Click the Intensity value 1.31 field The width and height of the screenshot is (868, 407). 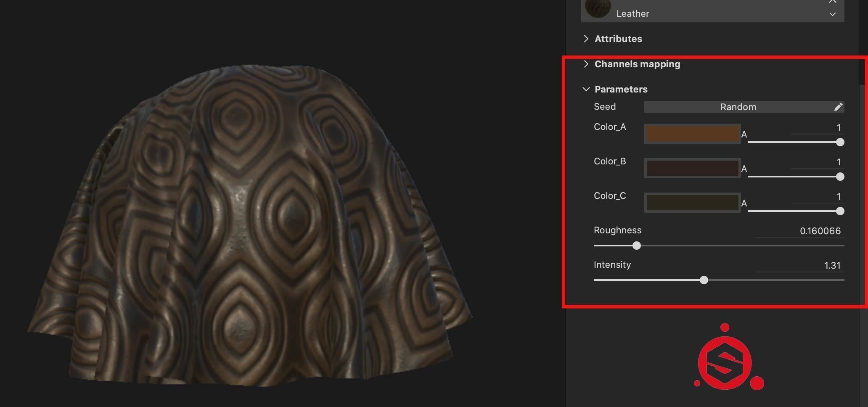799,266
